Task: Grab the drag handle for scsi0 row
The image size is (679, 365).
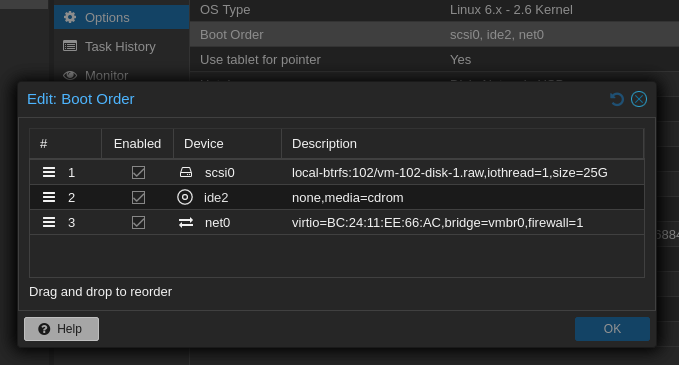Action: [49, 172]
